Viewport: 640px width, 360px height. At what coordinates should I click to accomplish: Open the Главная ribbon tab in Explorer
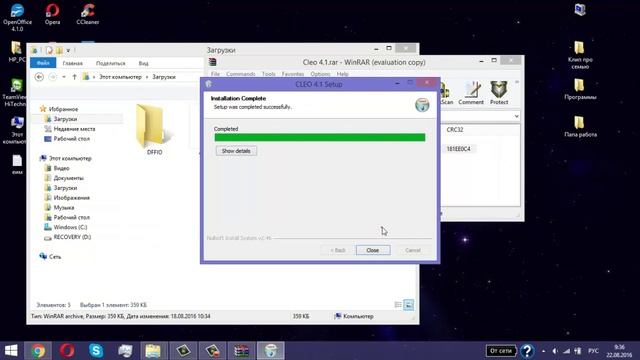73,63
